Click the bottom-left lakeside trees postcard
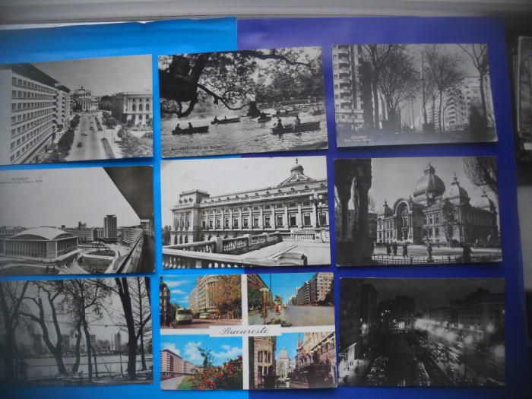The image size is (532, 399). [76, 331]
